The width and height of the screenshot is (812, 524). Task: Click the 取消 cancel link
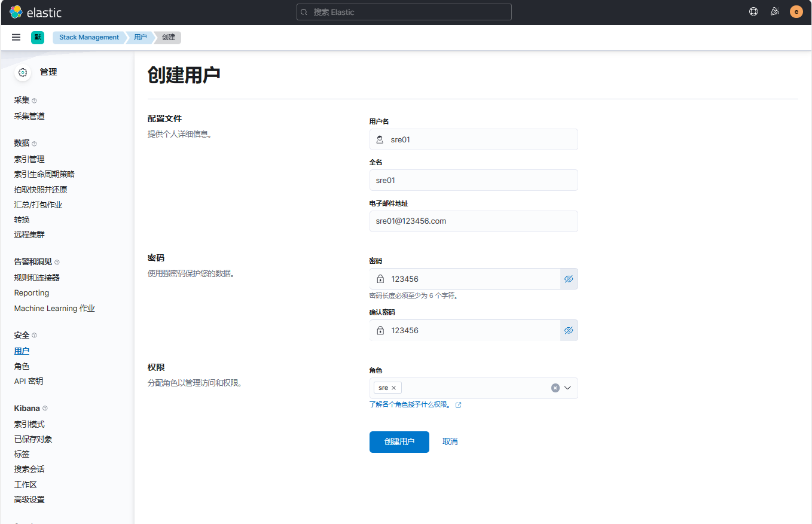(450, 442)
